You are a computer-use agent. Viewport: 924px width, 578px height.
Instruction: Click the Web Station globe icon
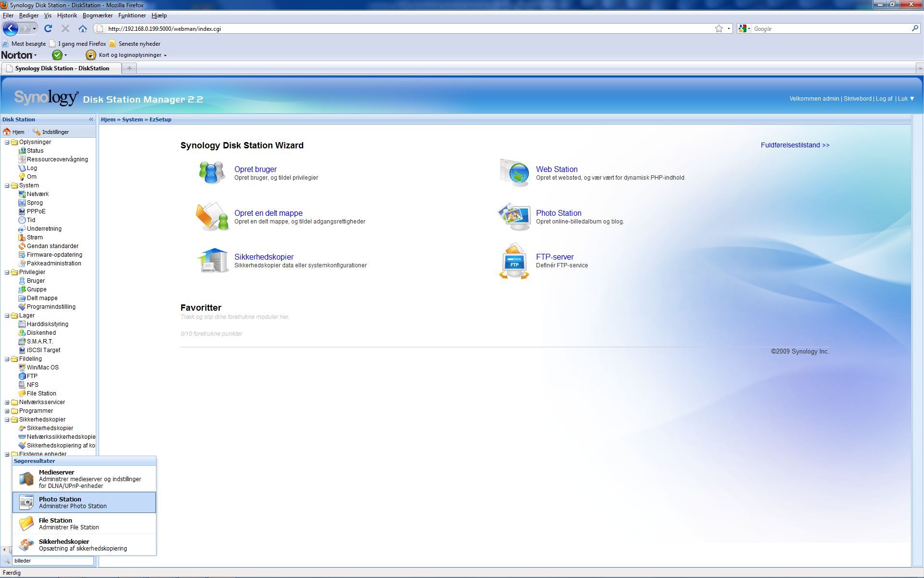coord(514,172)
